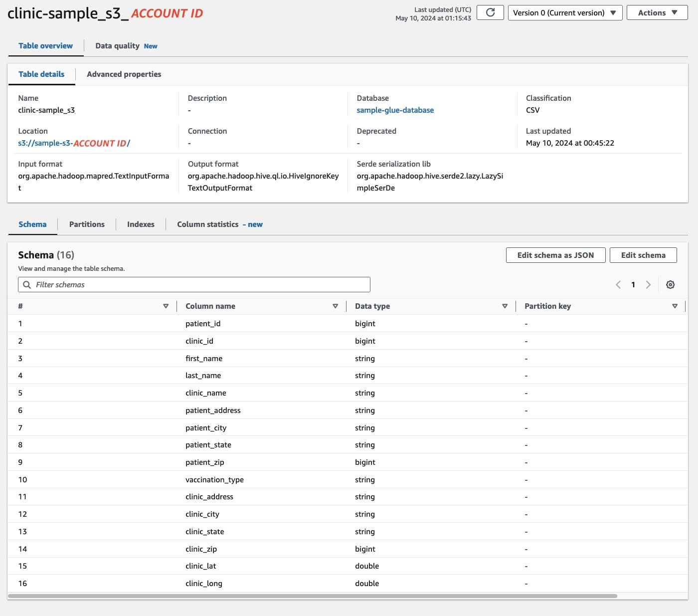
Task: Expand the Version 0 version selector
Action: 565,12
